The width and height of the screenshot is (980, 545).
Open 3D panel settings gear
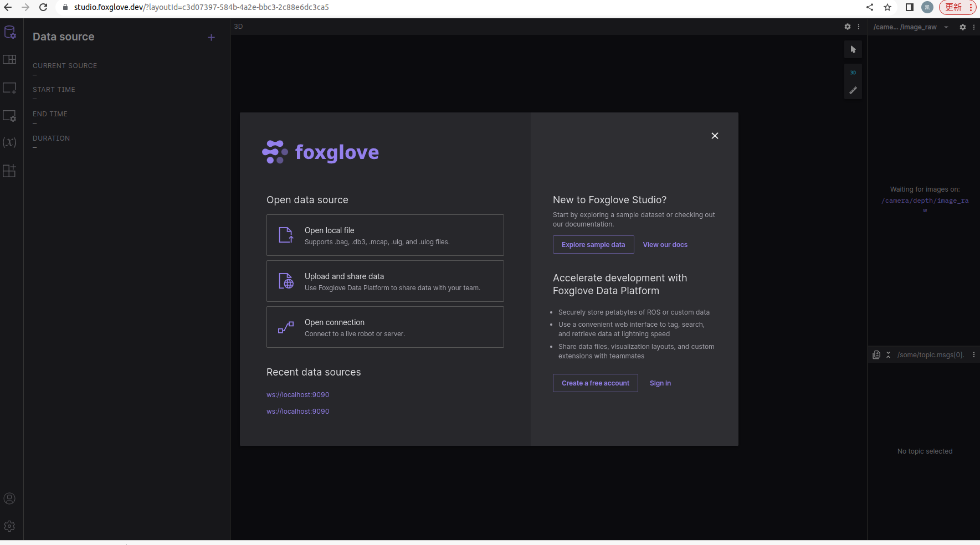(847, 27)
